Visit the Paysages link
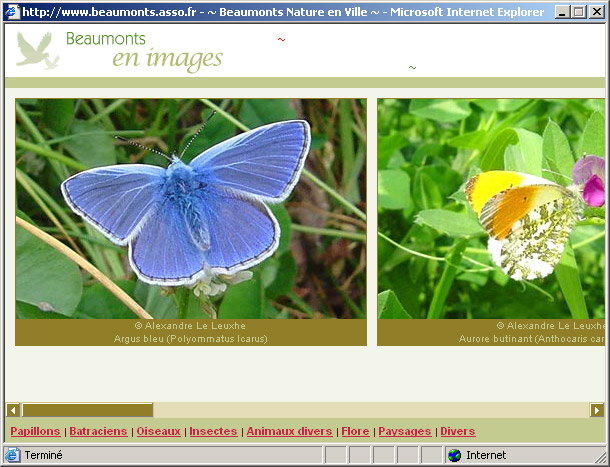610x467 pixels. (x=404, y=431)
